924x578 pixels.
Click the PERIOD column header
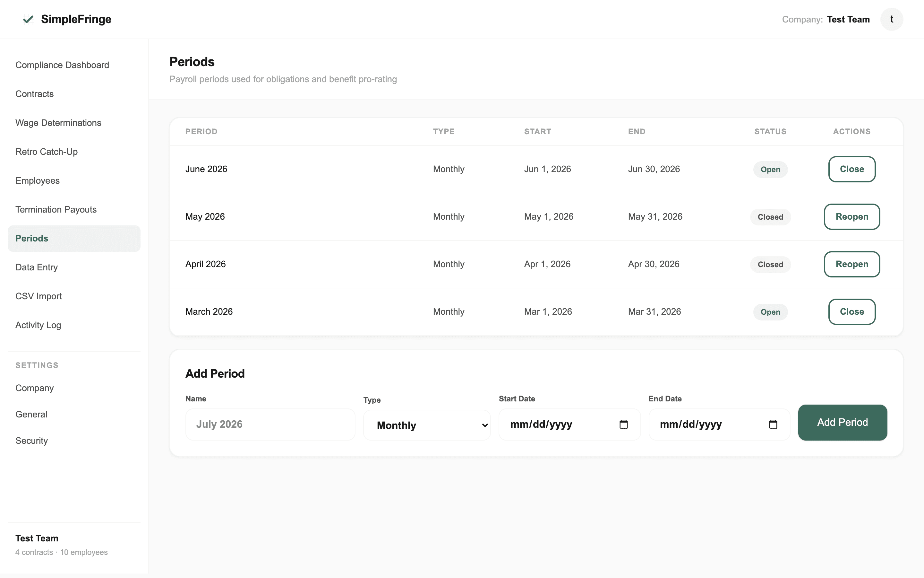[201, 132]
